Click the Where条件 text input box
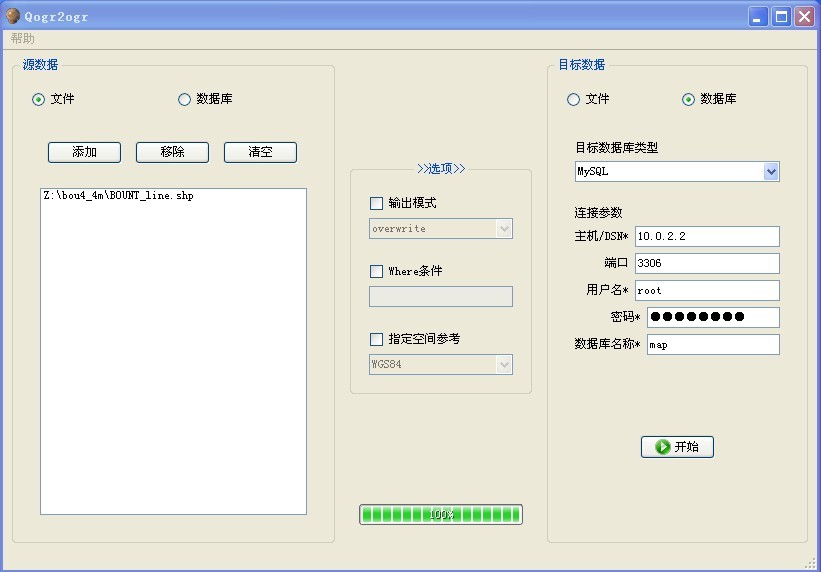The height and width of the screenshot is (572, 821). click(441, 296)
